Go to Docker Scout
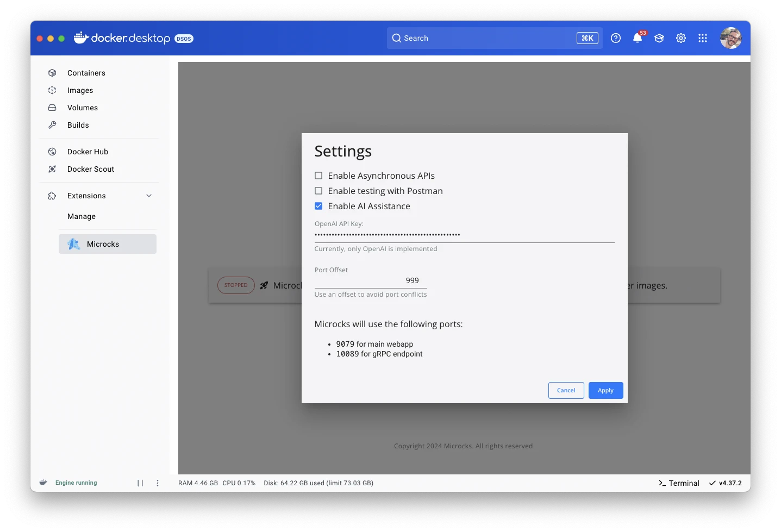Screen dimensions: 781x532 90,169
